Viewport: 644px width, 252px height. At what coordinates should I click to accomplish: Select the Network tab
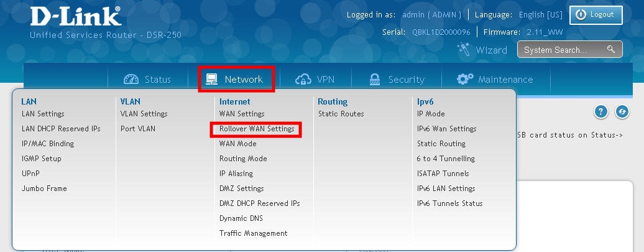tap(235, 80)
